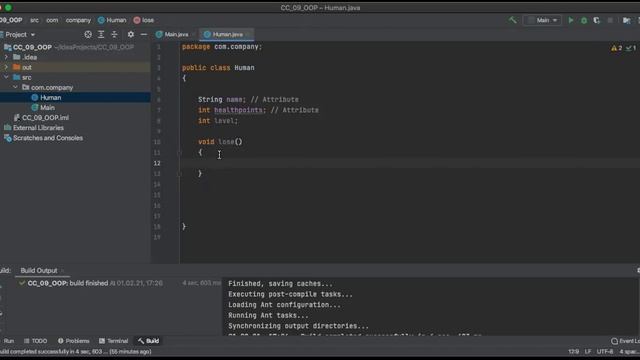Click the lose method breadcrumb
Viewport: 640px width, 360px height.
tap(144, 20)
